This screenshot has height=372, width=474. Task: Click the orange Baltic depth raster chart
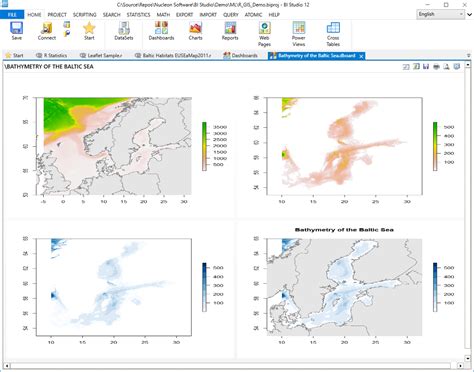click(x=345, y=146)
